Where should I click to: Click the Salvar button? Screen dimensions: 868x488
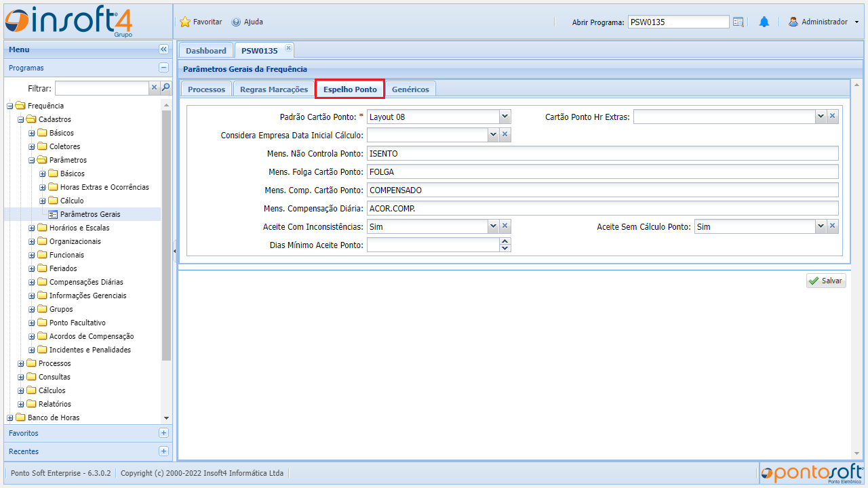click(x=826, y=281)
